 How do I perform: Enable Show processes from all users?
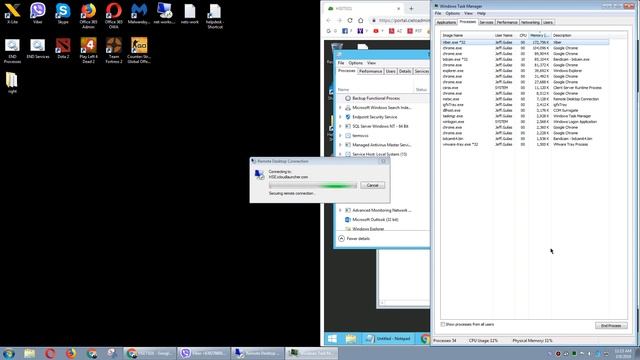tap(443, 324)
